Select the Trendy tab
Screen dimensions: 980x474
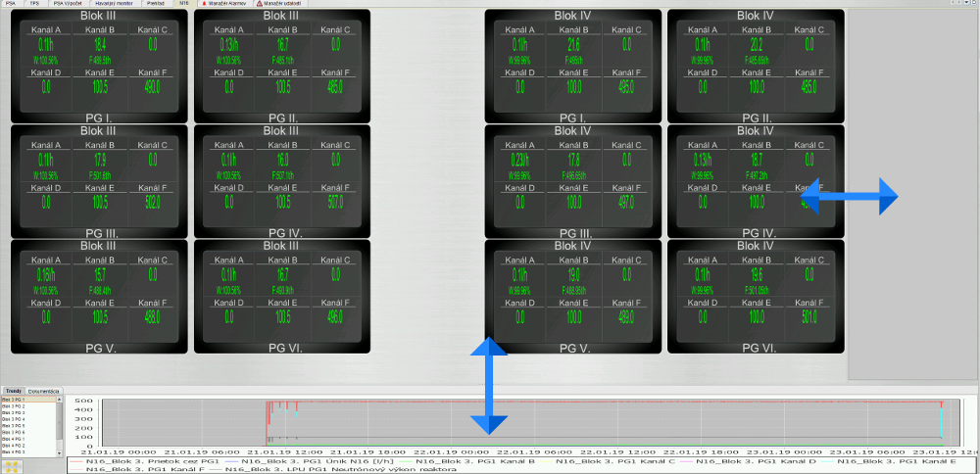[x=14, y=391]
